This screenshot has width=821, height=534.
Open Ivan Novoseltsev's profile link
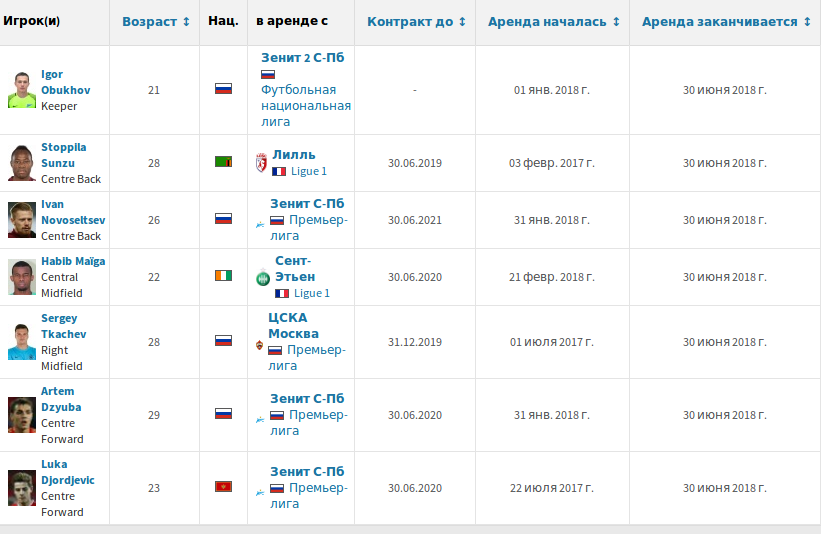[x=73, y=212]
